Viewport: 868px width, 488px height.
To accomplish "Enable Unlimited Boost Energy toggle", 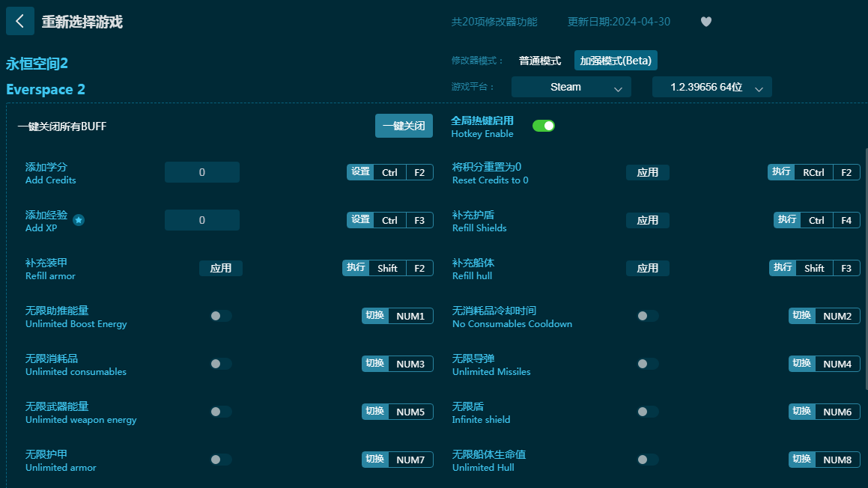I will pos(220,316).
